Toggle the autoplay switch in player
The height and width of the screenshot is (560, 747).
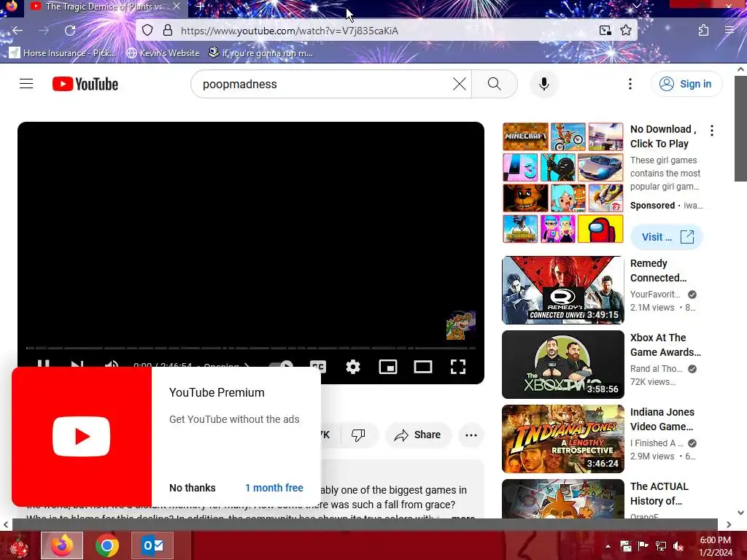tap(282, 364)
